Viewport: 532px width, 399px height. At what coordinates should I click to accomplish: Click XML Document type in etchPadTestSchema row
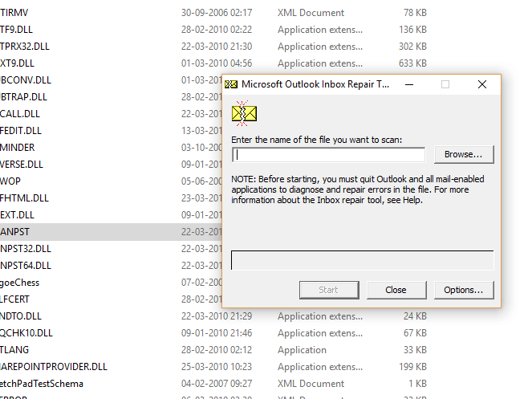[x=311, y=384]
